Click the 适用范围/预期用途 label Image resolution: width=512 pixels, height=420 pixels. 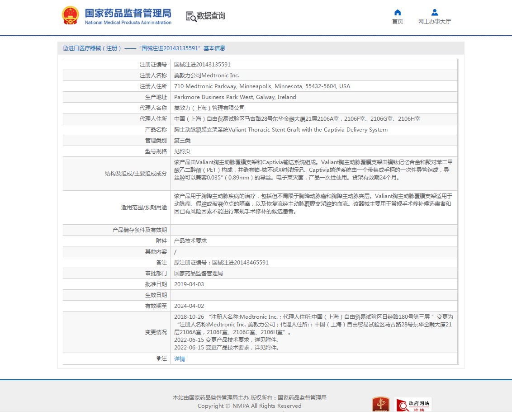(144, 208)
